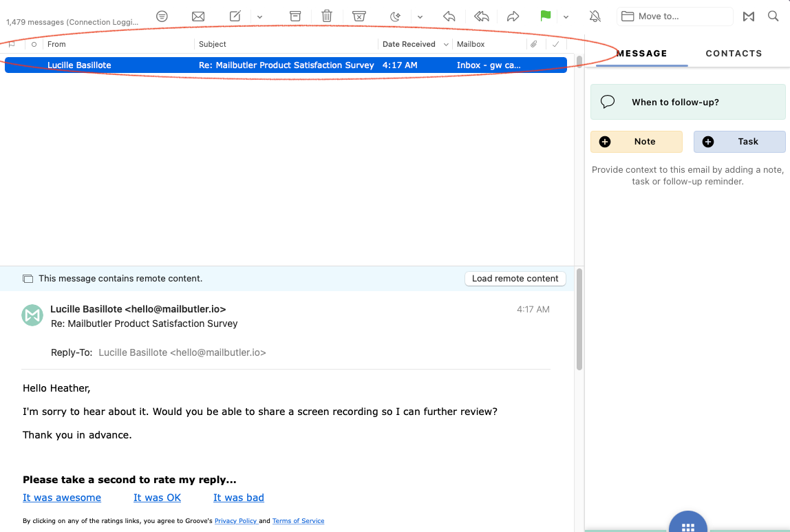Click the remote content notice icon

(x=28, y=279)
